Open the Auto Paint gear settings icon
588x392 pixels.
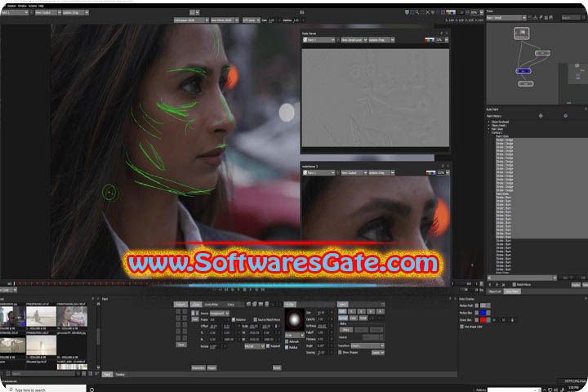tap(565, 115)
